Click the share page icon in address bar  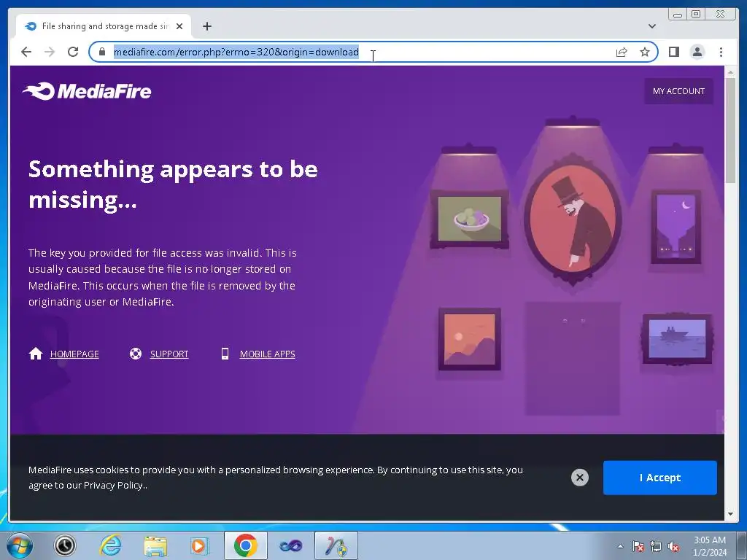click(x=622, y=52)
